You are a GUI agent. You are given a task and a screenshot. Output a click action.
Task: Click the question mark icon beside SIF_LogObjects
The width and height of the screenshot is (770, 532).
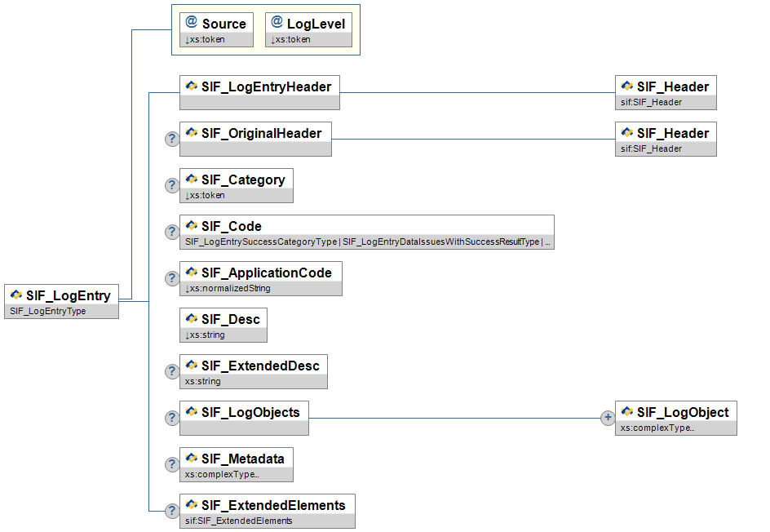coord(172,418)
